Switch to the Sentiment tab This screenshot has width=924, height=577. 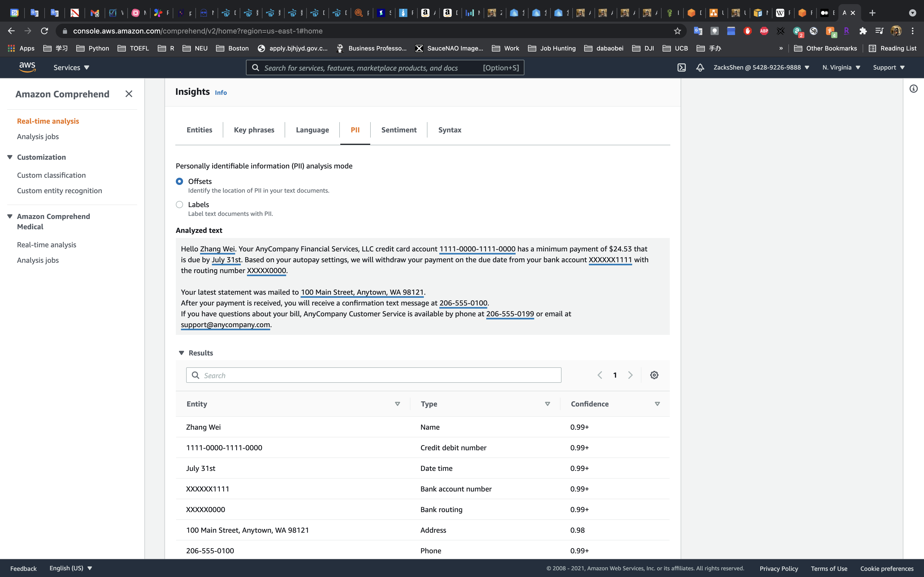pyautogui.click(x=399, y=130)
